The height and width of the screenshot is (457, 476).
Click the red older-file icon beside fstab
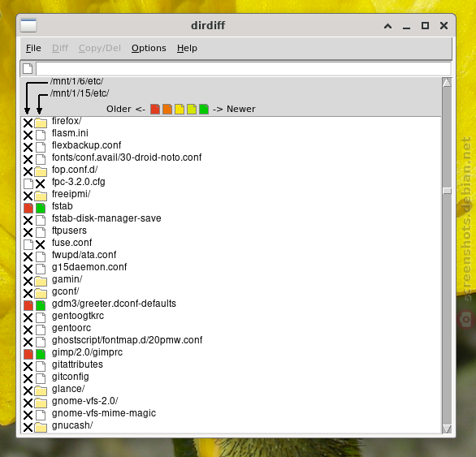pos(28,208)
